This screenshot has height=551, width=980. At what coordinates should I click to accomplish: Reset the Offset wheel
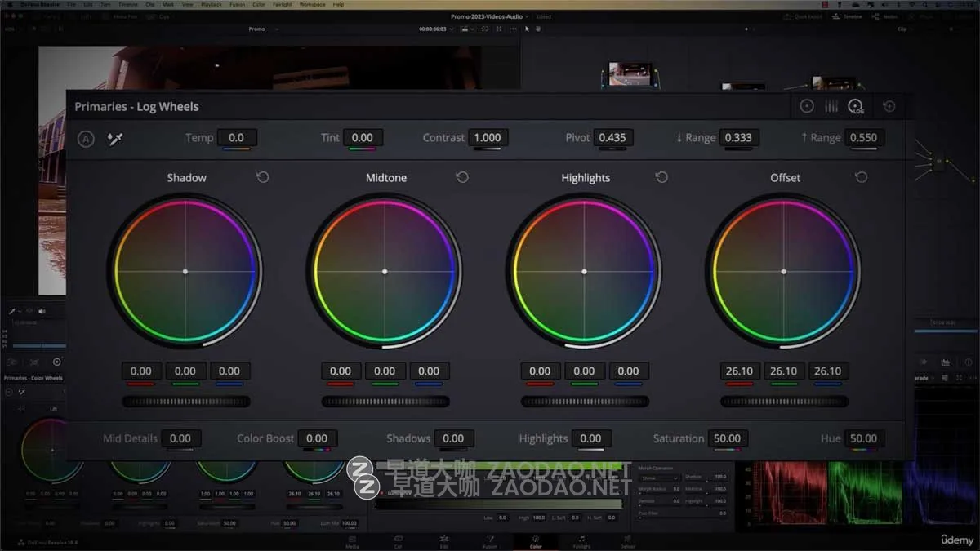[861, 177]
